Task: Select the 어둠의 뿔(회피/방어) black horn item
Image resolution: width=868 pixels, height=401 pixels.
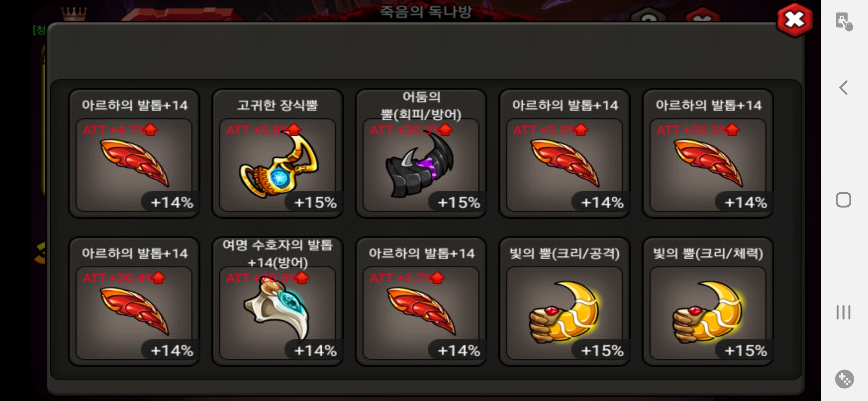Action: tap(421, 153)
